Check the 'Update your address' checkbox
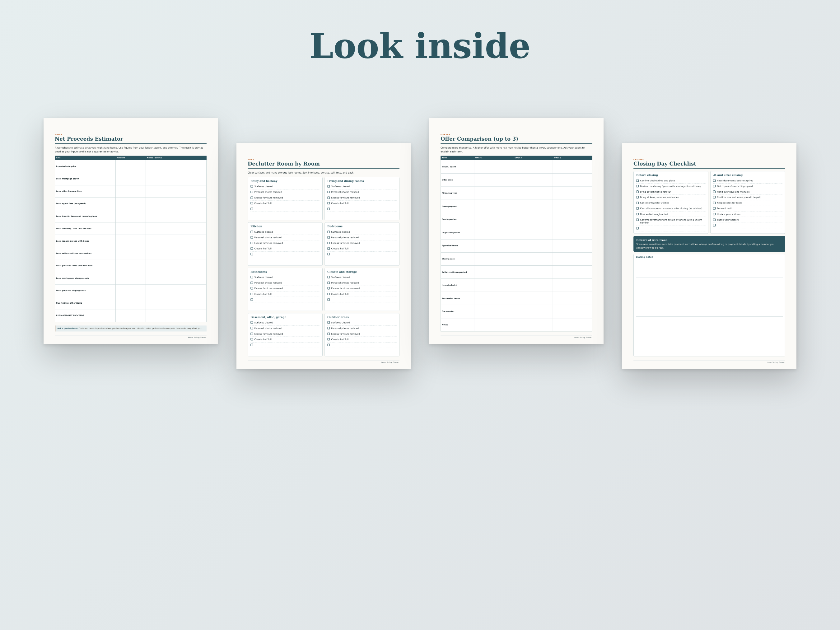Screen dimensions: 840x630 click(x=714, y=214)
